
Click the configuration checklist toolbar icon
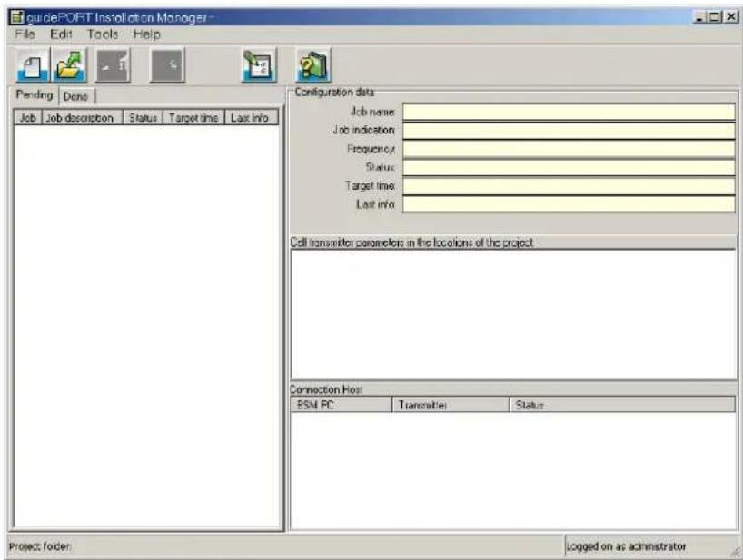pyautogui.click(x=259, y=65)
